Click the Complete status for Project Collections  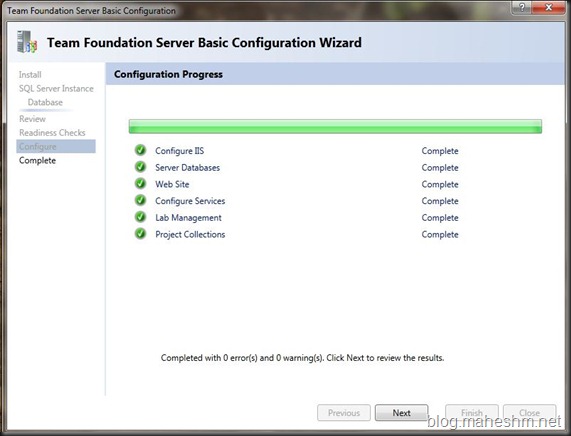pos(440,235)
